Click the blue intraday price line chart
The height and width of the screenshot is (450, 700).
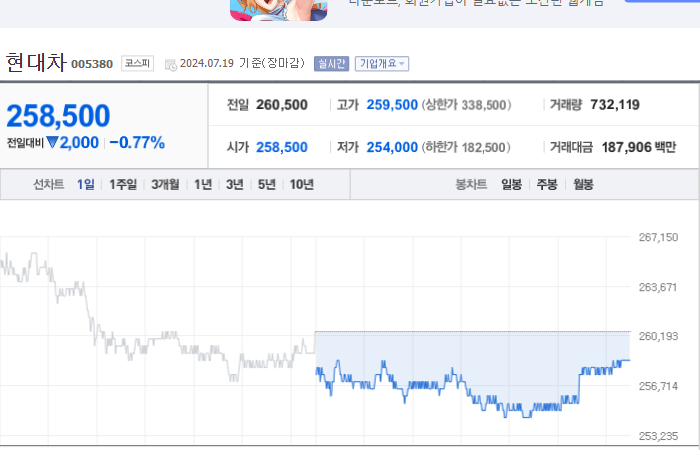point(473,388)
